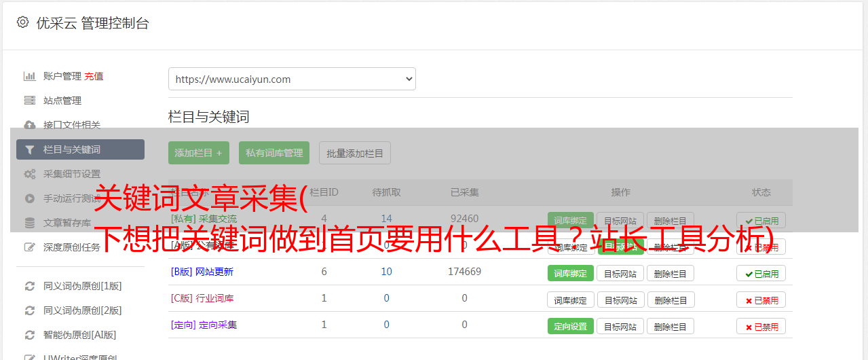Image resolution: width=868 pixels, height=360 pixels.
Task: Click the play icon beside 手动运行测试
Action: coord(29,198)
